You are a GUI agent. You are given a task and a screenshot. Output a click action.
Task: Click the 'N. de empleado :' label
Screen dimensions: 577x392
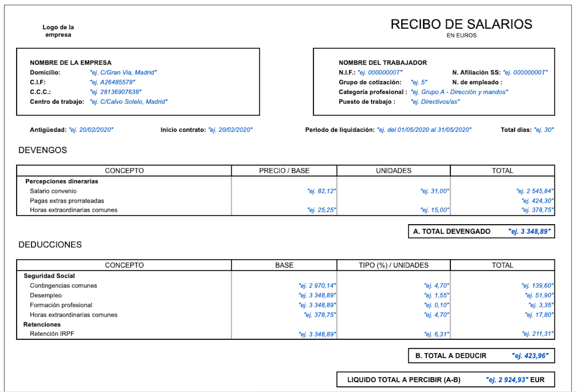point(477,82)
